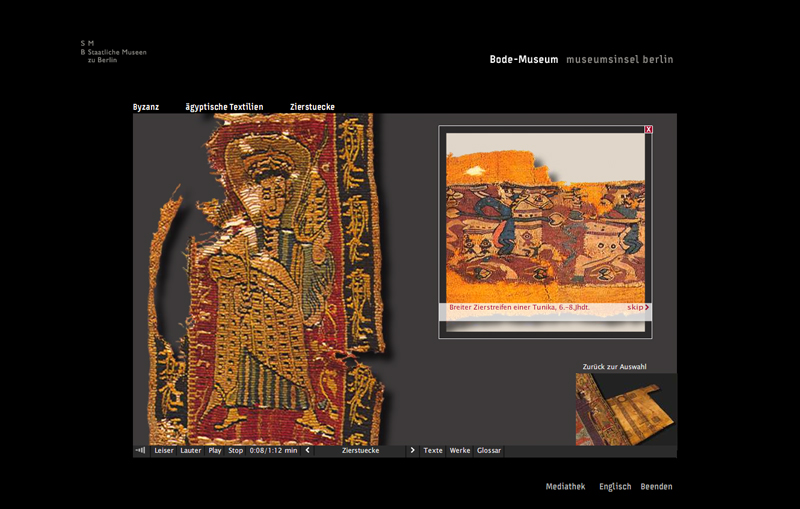Go to next section with right chevron
The image size is (800, 509).
coord(412,450)
